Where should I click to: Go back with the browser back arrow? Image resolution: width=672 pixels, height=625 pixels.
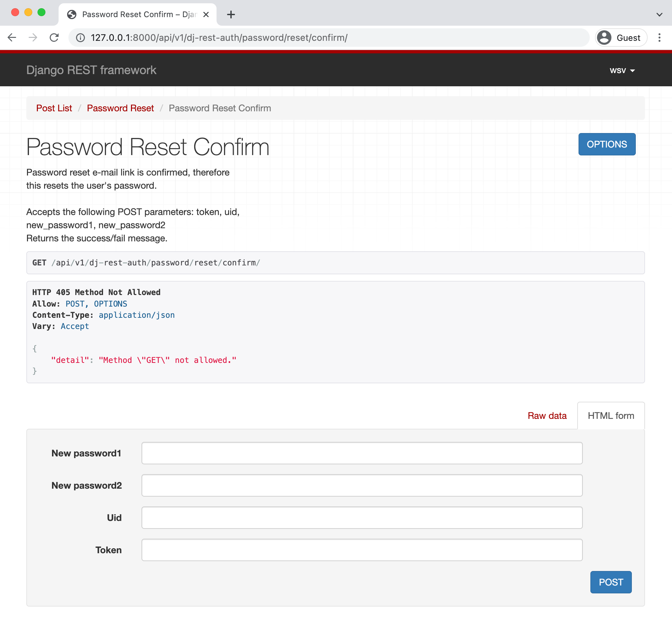coord(12,38)
